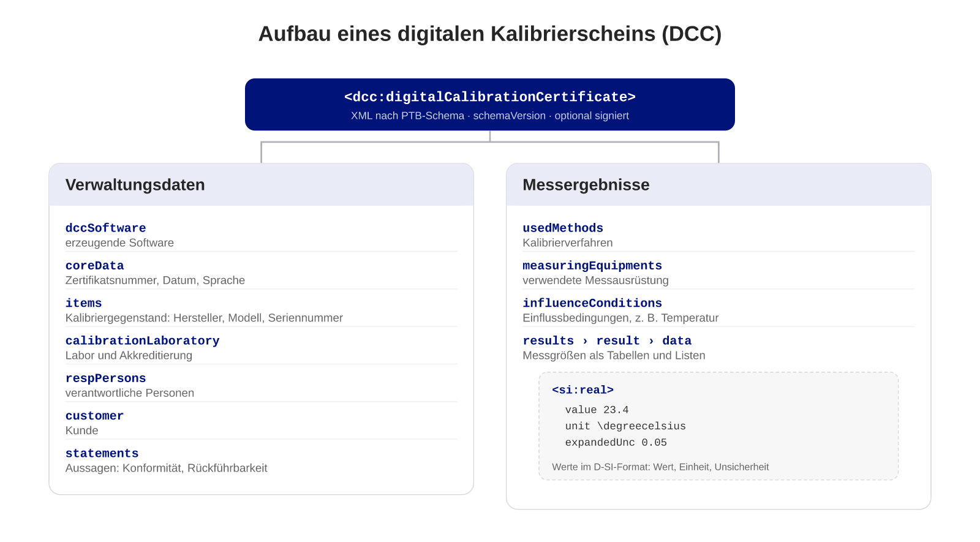Image resolution: width=980 pixels, height=542 pixels.
Task: Select the 'unit \degreecelsius' code line
Action: pos(625,426)
